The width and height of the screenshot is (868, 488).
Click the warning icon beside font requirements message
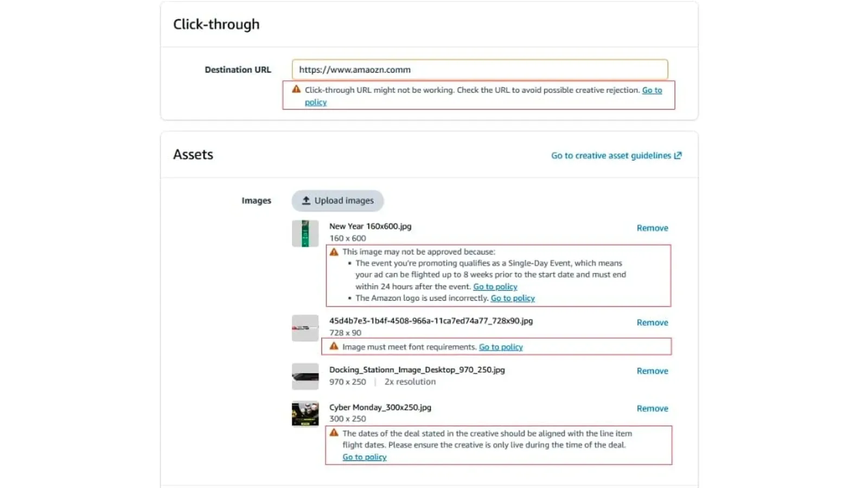pos(334,346)
